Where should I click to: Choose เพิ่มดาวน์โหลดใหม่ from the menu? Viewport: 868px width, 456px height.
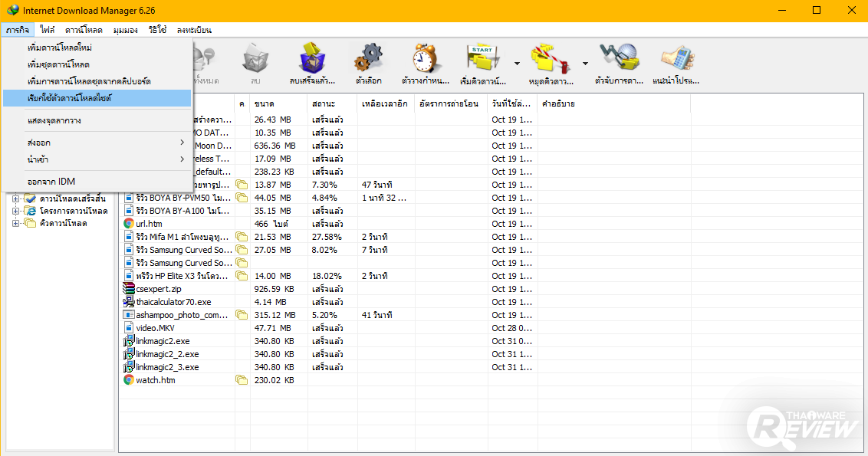[x=97, y=48]
